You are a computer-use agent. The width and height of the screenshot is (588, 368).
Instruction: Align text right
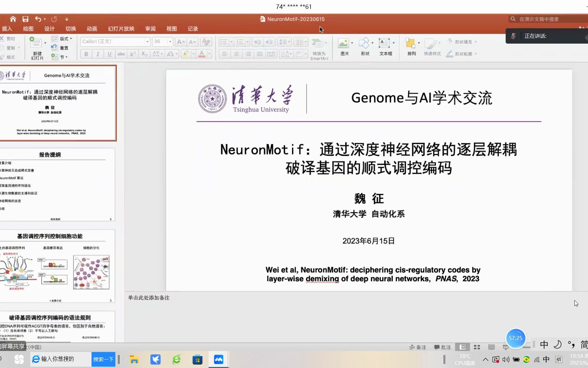pyautogui.click(x=248, y=54)
